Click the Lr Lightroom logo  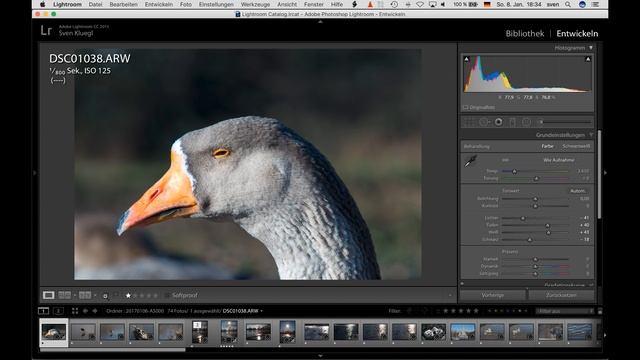(46, 31)
